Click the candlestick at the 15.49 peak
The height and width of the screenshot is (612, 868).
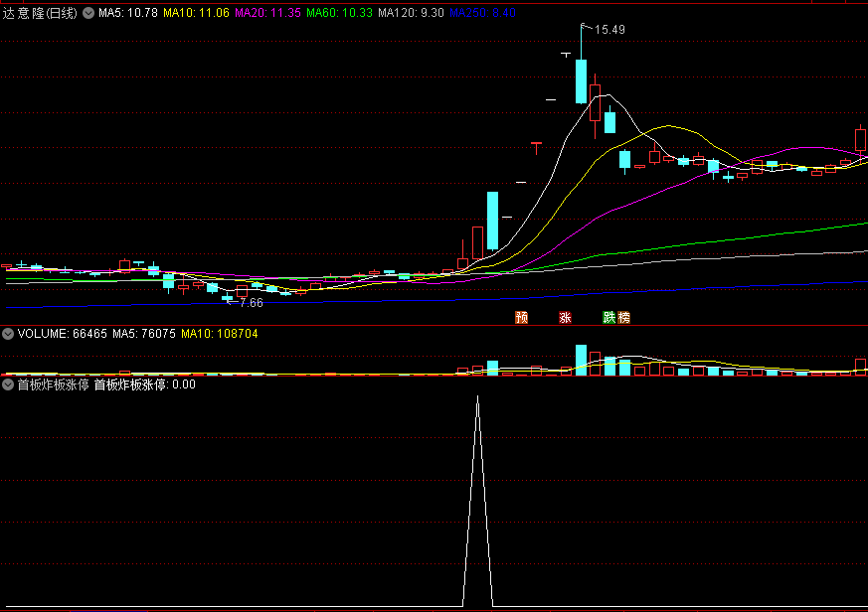pyautogui.click(x=581, y=80)
